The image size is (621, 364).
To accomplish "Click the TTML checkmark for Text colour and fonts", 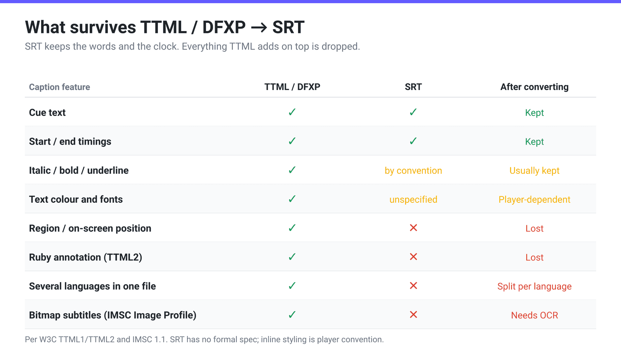I will pos(292,199).
